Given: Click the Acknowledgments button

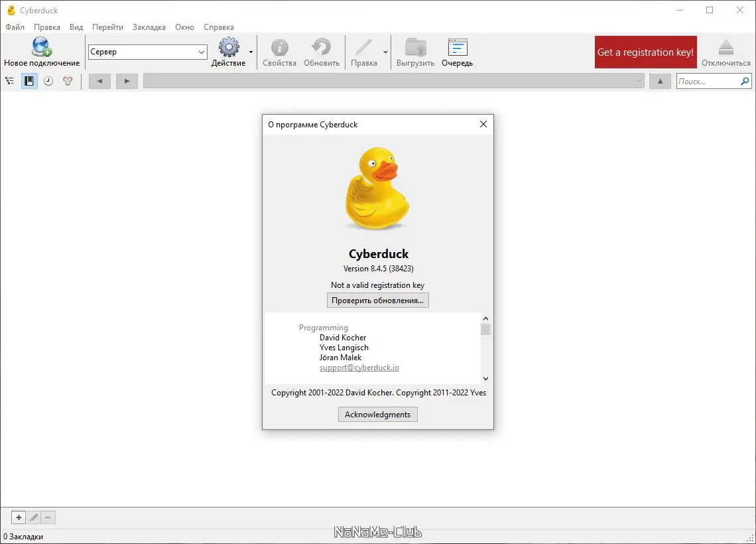Looking at the screenshot, I should pos(377,414).
